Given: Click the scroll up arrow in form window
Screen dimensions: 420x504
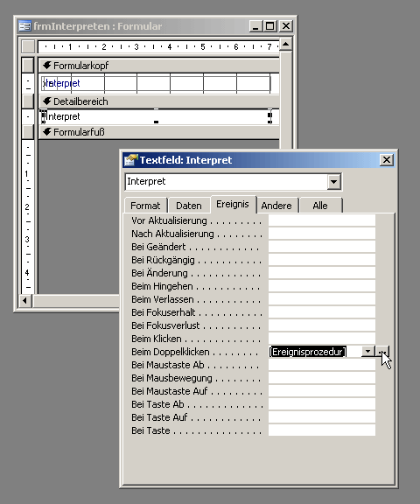Looking at the screenshot, I should 285,44.
